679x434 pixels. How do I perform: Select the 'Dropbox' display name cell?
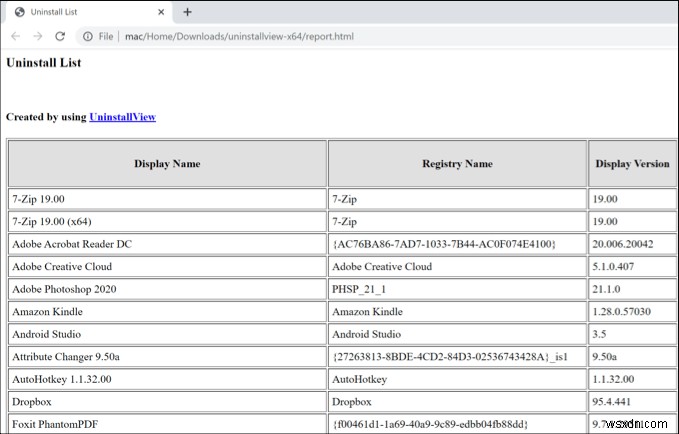[x=167, y=402]
